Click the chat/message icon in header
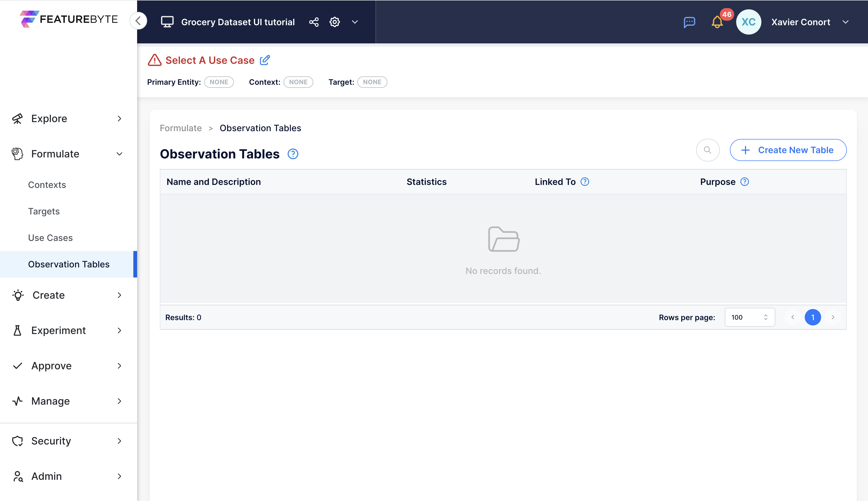Screen dimensions: 868x501 click(690, 22)
